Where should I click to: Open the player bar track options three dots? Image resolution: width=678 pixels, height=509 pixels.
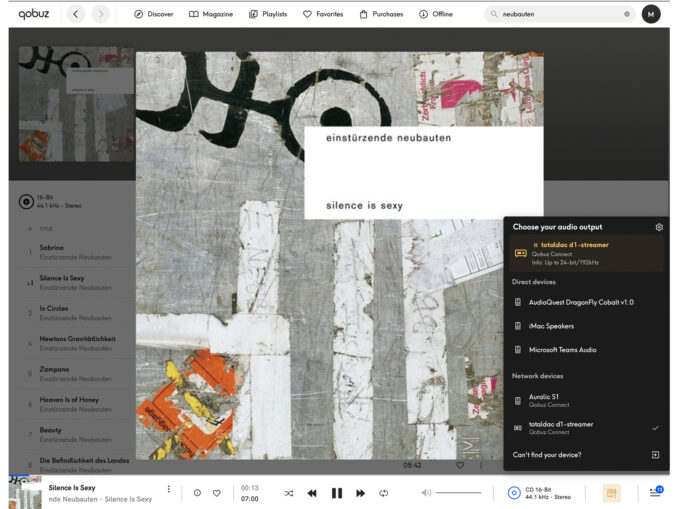click(x=169, y=489)
